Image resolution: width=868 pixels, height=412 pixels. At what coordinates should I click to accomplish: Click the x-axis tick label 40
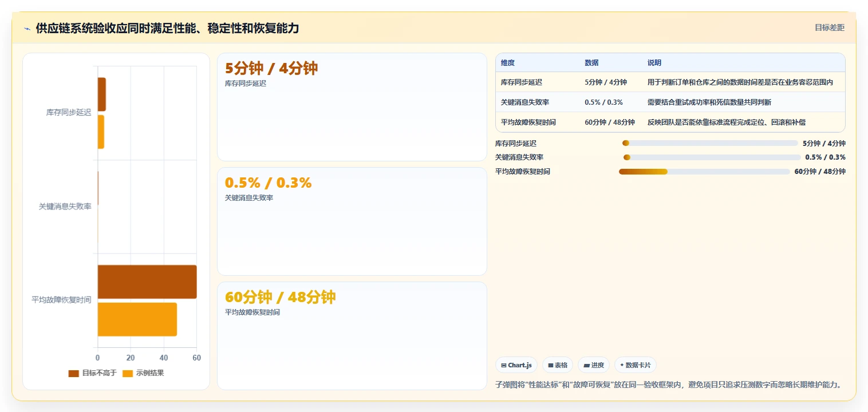(164, 358)
